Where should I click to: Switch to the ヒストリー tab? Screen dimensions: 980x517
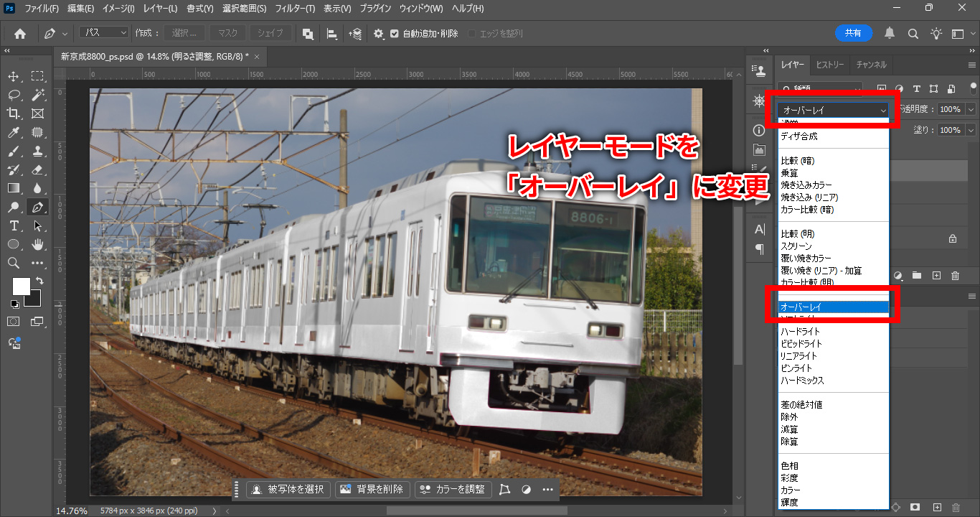coord(830,65)
